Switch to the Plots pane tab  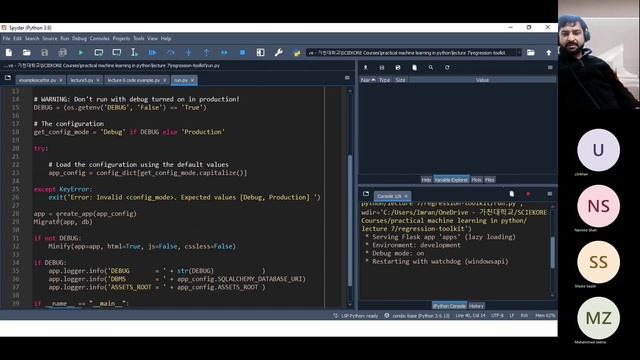tap(476, 180)
